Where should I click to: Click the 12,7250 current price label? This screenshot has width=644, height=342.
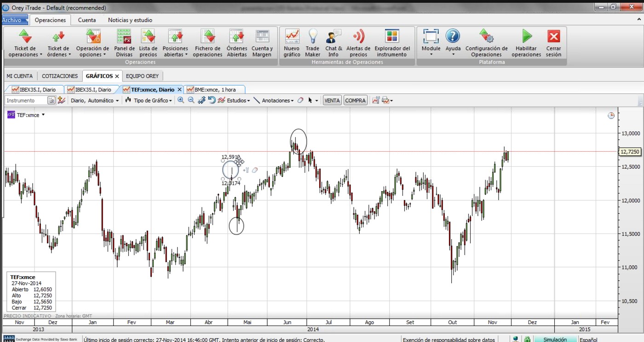(x=630, y=151)
